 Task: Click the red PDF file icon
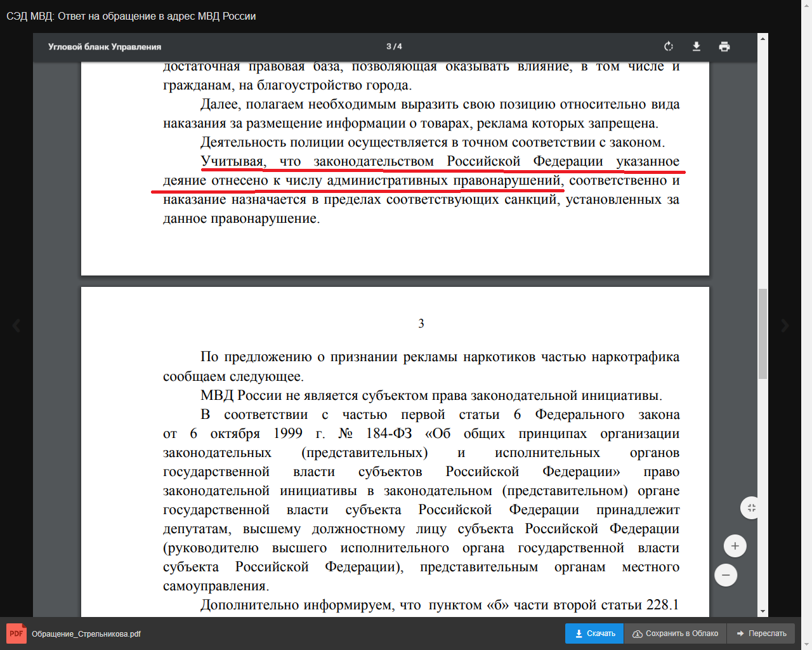pyautogui.click(x=16, y=633)
